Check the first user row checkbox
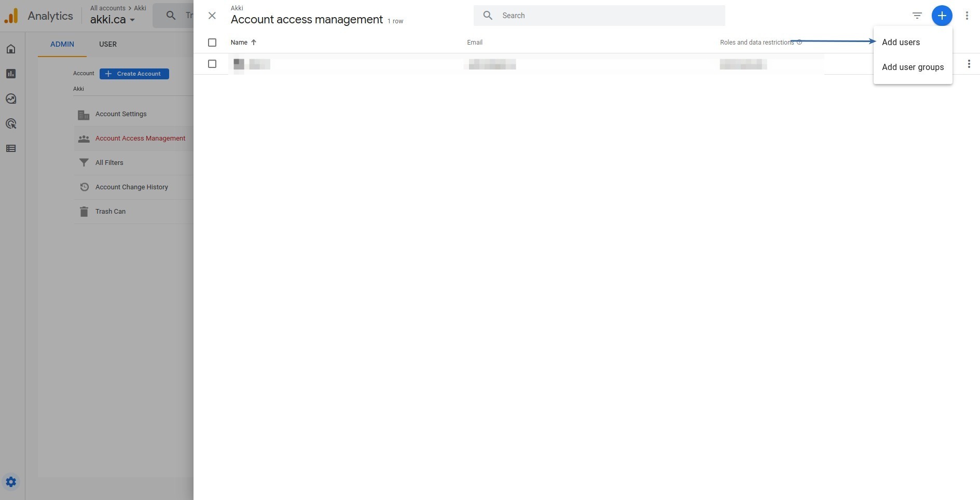This screenshot has width=980, height=500. click(x=212, y=64)
